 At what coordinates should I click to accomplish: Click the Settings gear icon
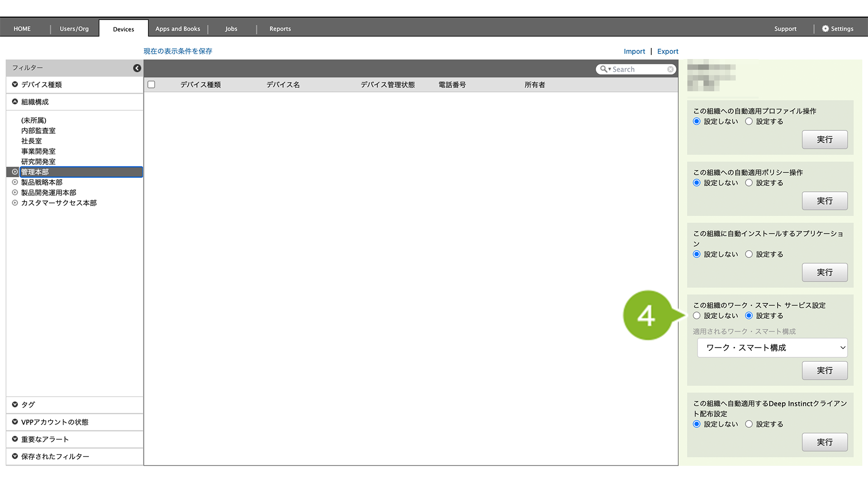coord(825,29)
